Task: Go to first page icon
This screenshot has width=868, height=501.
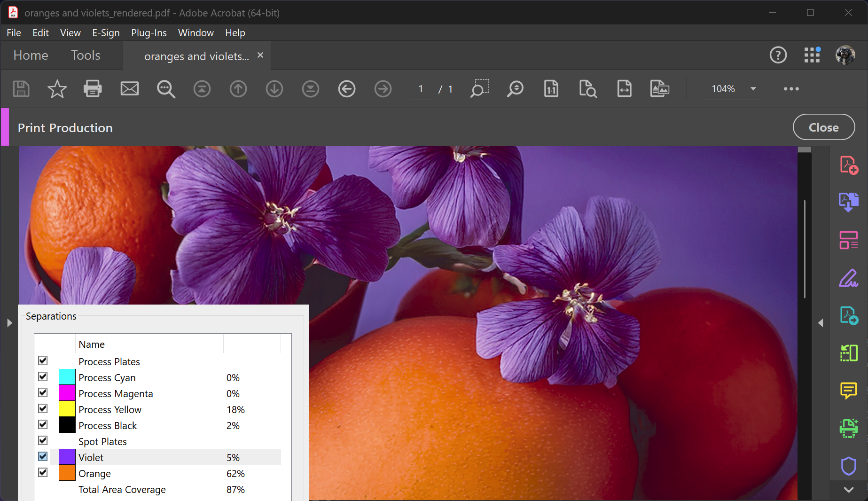Action: coord(202,89)
